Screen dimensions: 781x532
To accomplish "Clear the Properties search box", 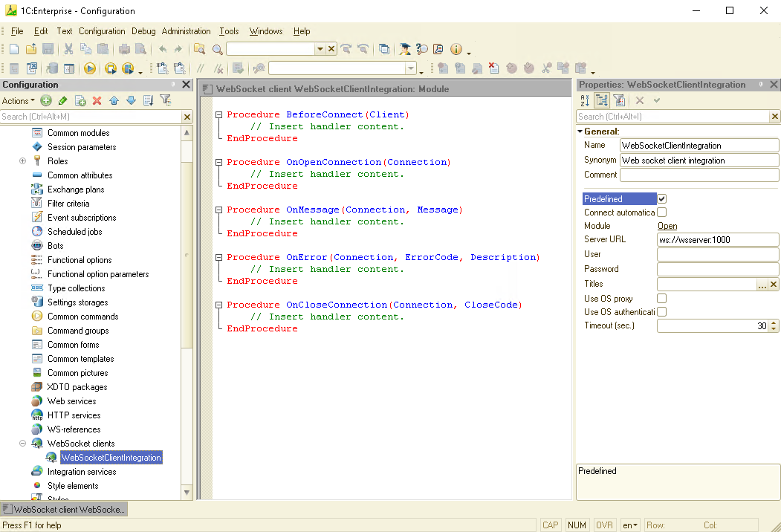I will [774, 117].
